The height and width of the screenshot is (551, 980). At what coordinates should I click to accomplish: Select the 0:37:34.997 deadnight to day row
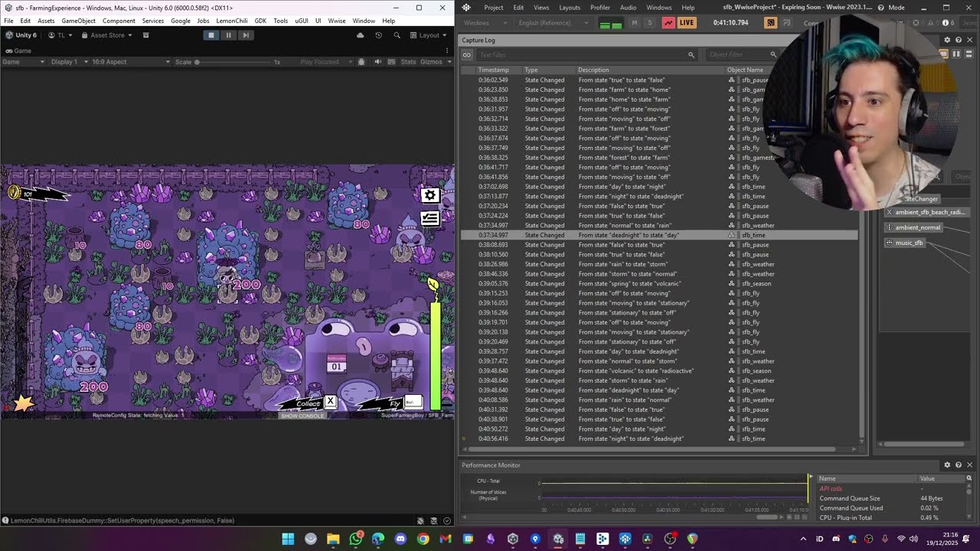[659, 235]
